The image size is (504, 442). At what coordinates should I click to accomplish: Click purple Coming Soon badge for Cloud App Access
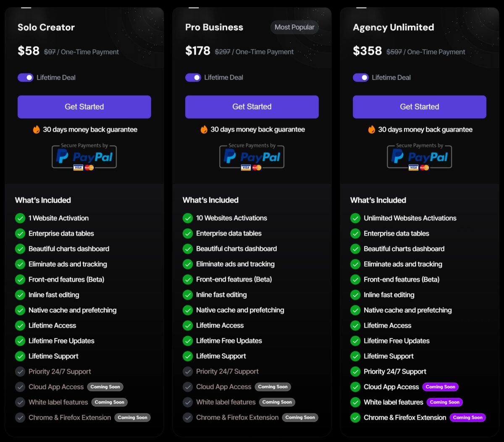pos(440,387)
